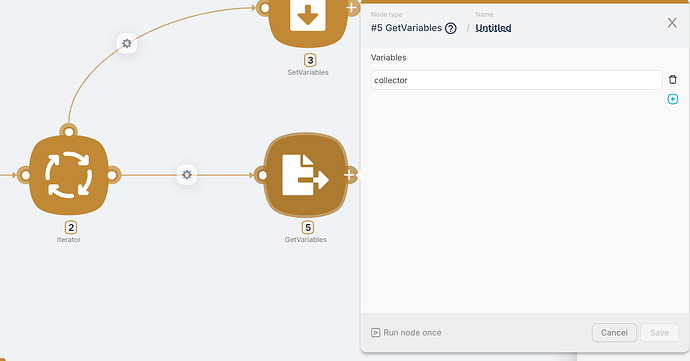This screenshot has height=361, width=690.
Task: Save the node configuration
Action: tap(659, 332)
